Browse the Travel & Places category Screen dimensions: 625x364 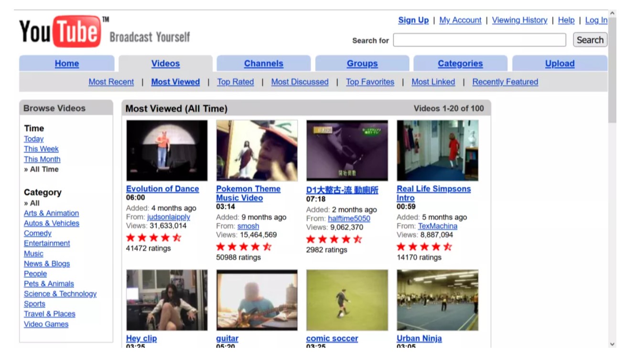[50, 314]
